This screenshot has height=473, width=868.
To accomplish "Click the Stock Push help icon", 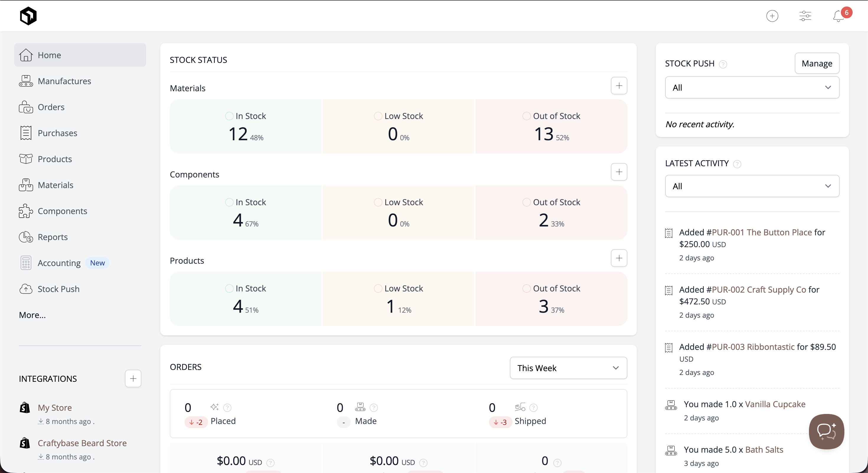I will pos(723,64).
